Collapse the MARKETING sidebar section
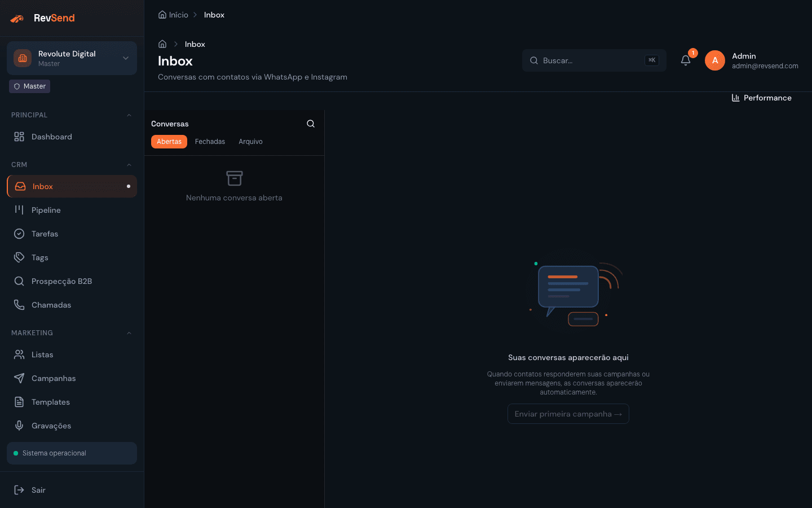The image size is (812, 508). 129,333
